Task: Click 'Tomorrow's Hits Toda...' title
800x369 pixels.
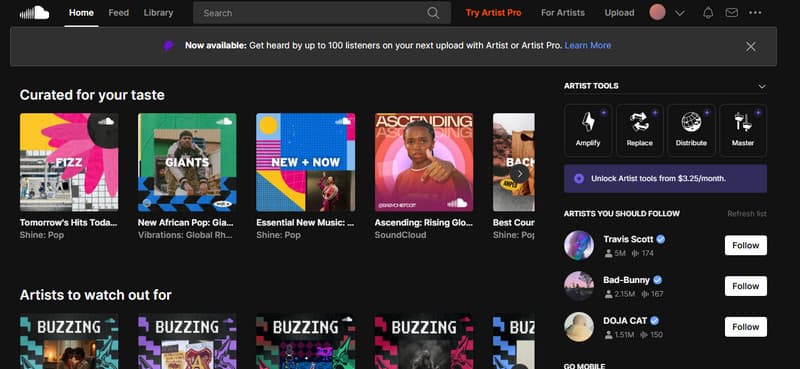Action: (69, 223)
